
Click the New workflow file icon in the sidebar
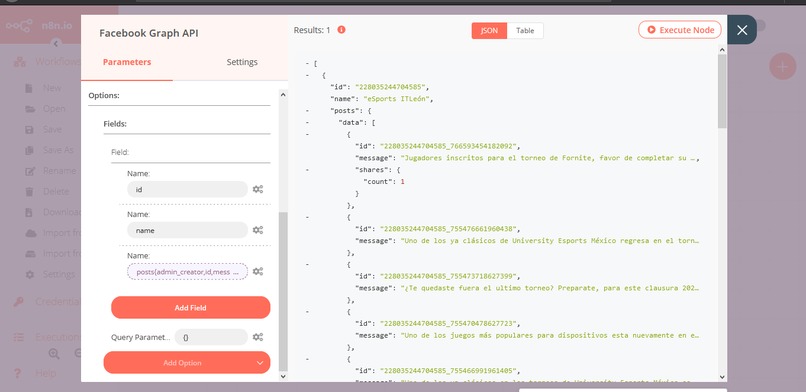pyautogui.click(x=30, y=88)
